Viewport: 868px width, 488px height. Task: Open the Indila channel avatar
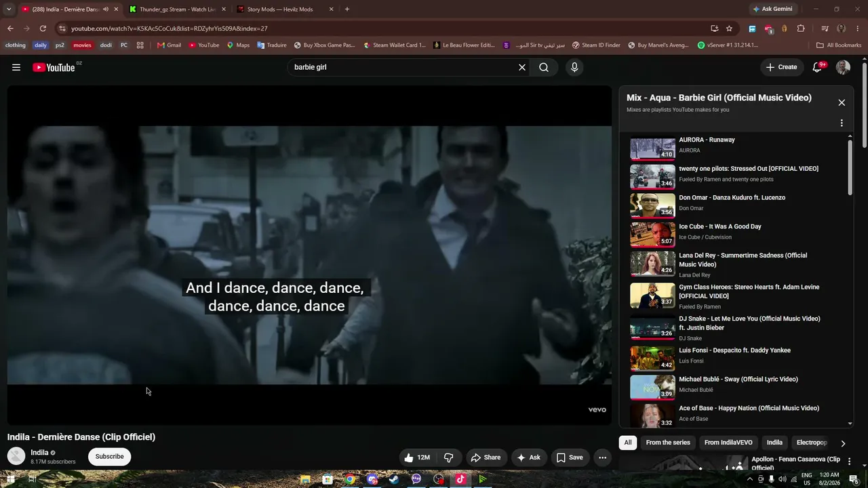coord(16,456)
